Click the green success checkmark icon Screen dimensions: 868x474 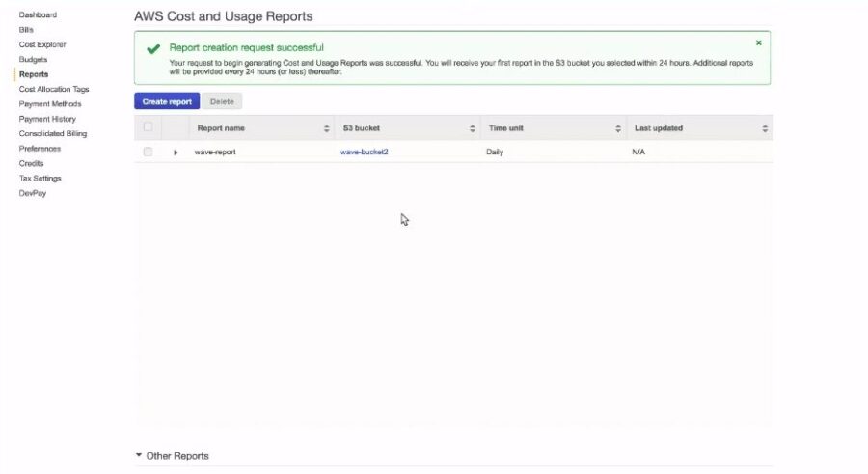(153, 49)
